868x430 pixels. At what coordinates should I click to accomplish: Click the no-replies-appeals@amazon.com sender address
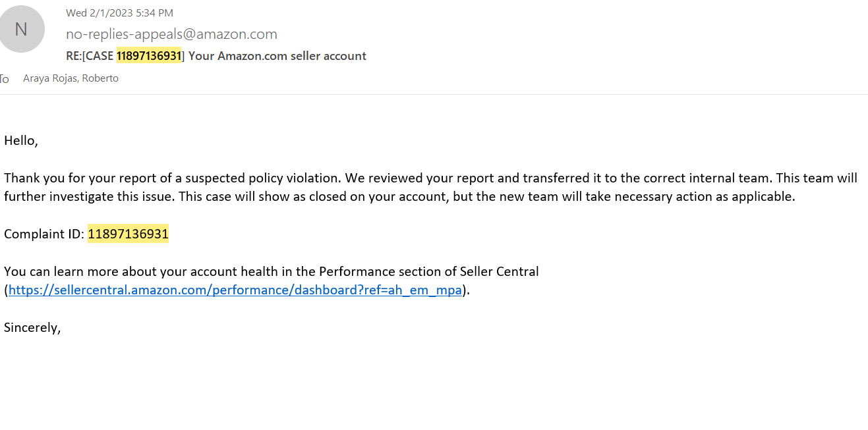[x=171, y=34]
